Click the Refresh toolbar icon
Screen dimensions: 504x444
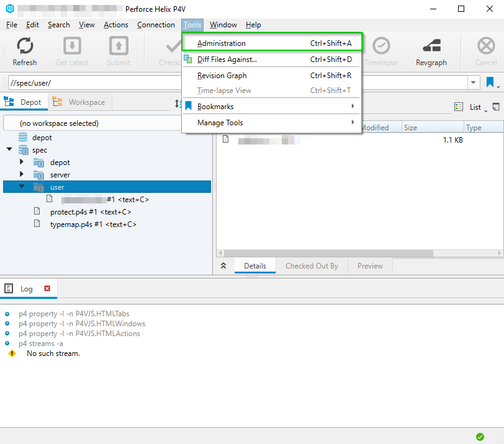[x=25, y=51]
